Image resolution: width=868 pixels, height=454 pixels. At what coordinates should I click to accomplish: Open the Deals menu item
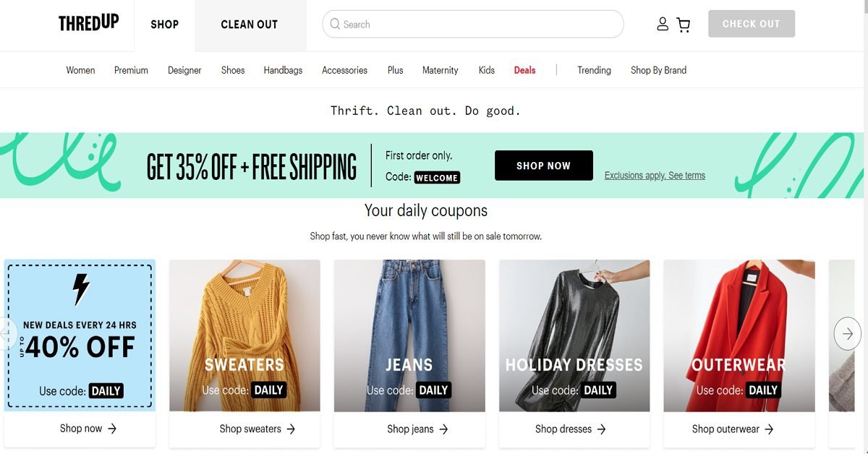point(524,70)
